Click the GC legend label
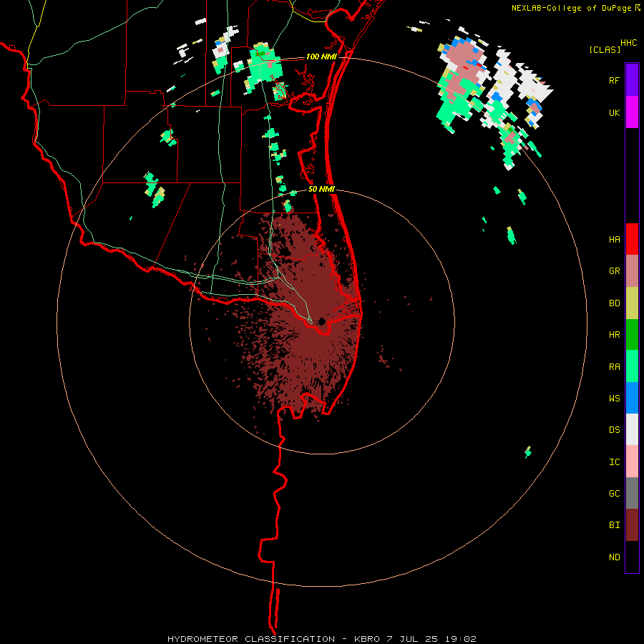 [614, 494]
